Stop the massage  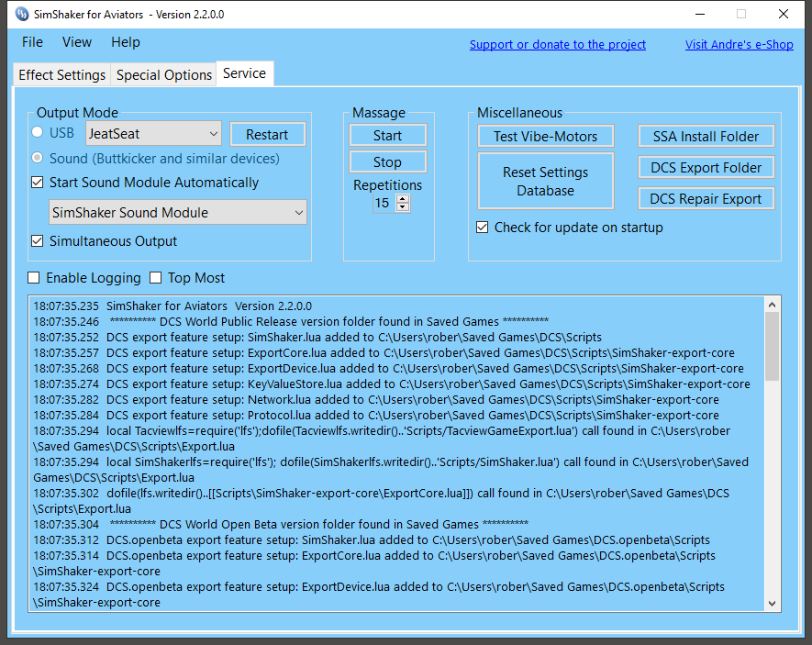pyautogui.click(x=388, y=162)
